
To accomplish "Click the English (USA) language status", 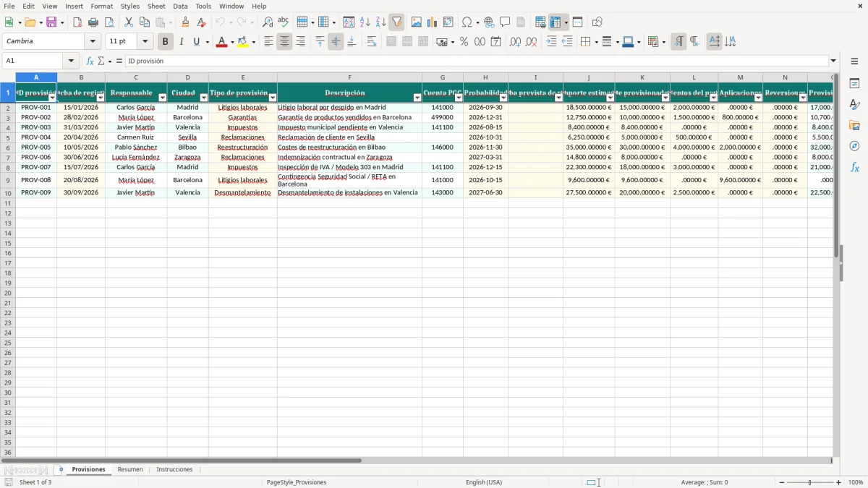I will tap(484, 482).
